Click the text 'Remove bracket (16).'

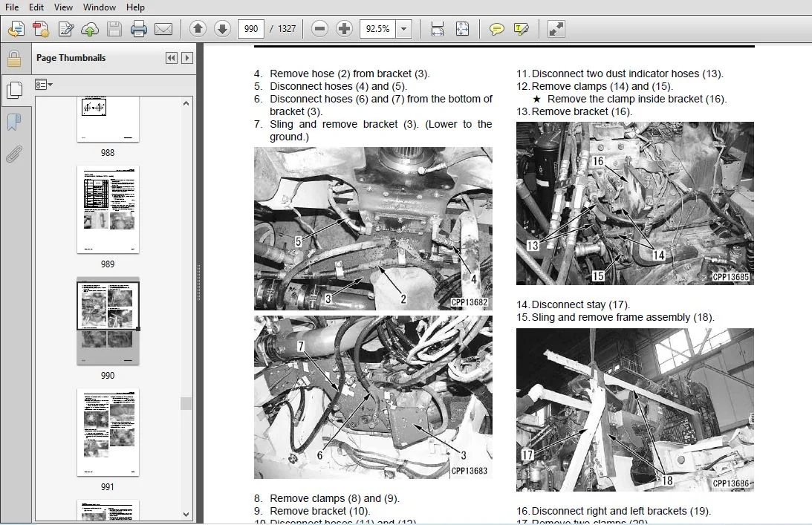click(582, 111)
